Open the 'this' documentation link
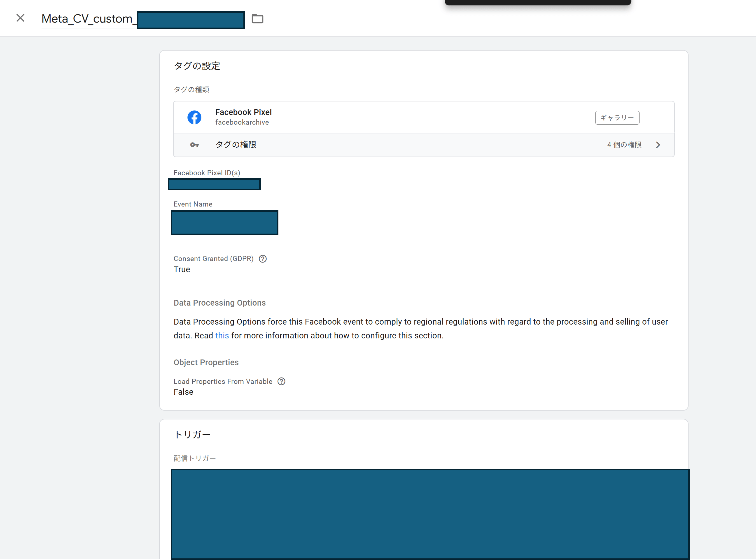 point(222,336)
